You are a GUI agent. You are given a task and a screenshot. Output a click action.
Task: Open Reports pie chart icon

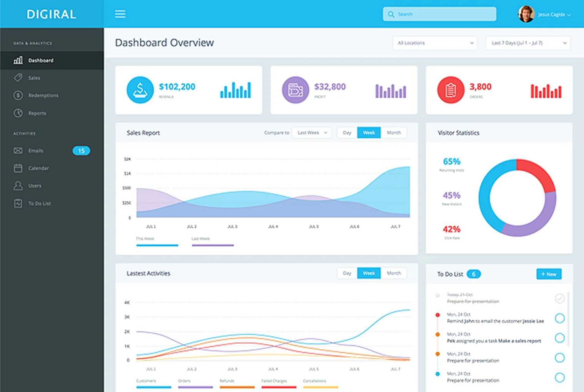pos(18,113)
